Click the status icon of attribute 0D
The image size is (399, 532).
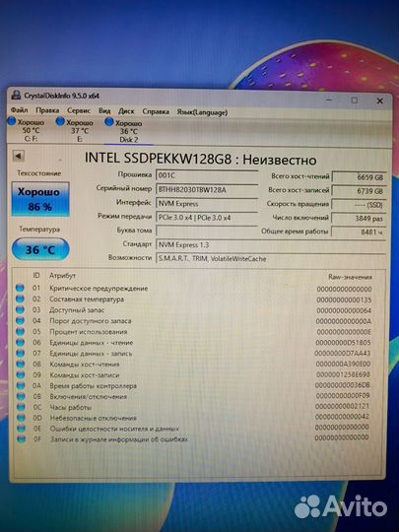pyautogui.click(x=21, y=418)
